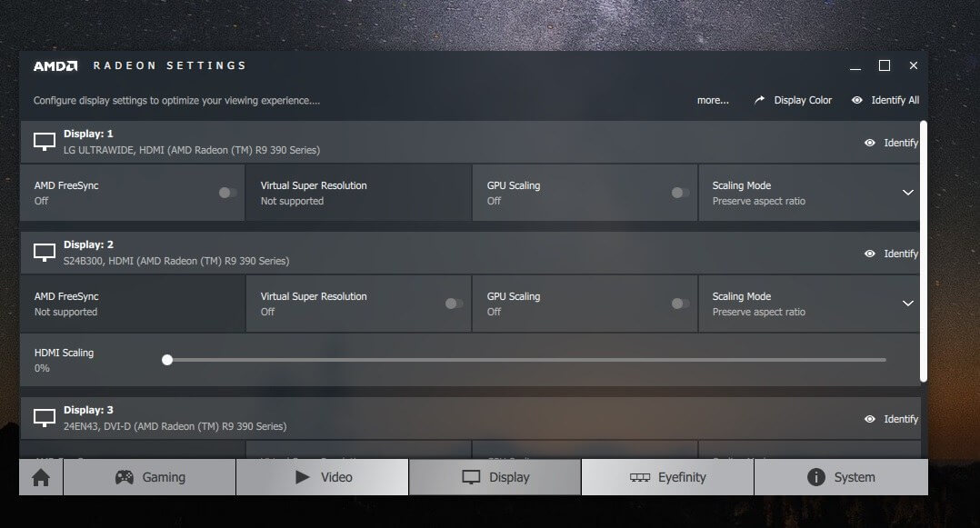Click middle of HDMI Scaling slider track

click(x=526, y=360)
